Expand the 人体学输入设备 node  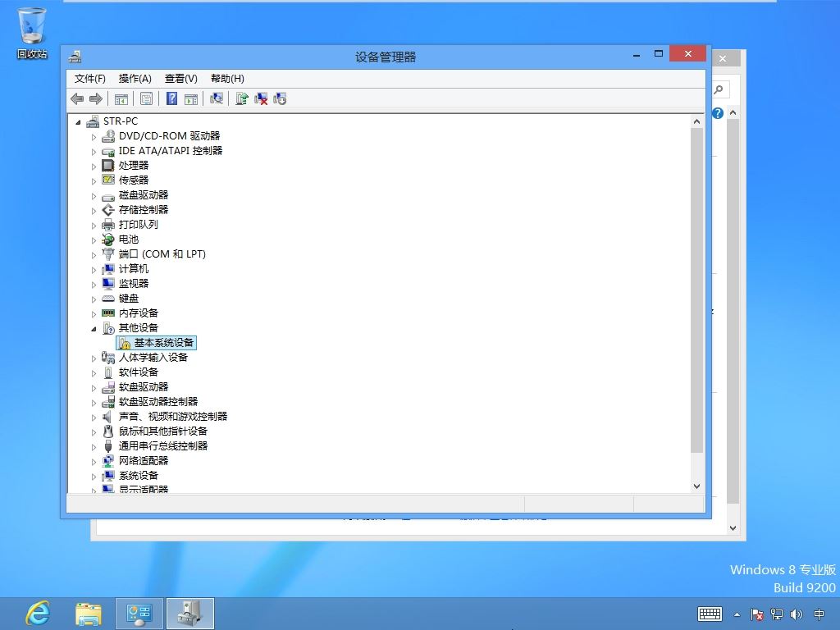click(x=94, y=358)
